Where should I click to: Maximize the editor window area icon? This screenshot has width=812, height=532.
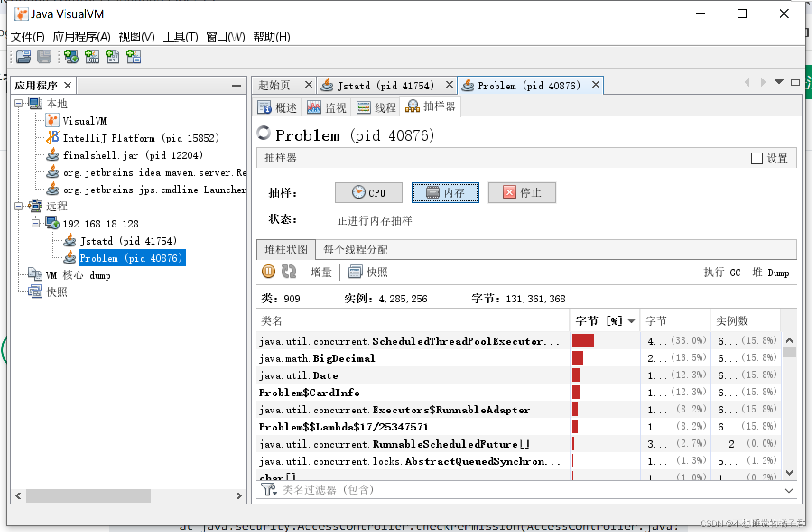(795, 82)
